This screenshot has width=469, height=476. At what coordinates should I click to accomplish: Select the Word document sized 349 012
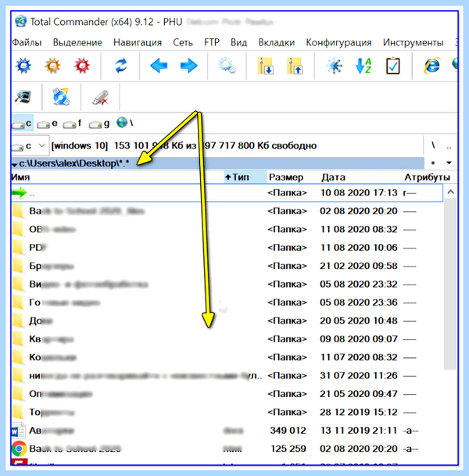(227, 431)
